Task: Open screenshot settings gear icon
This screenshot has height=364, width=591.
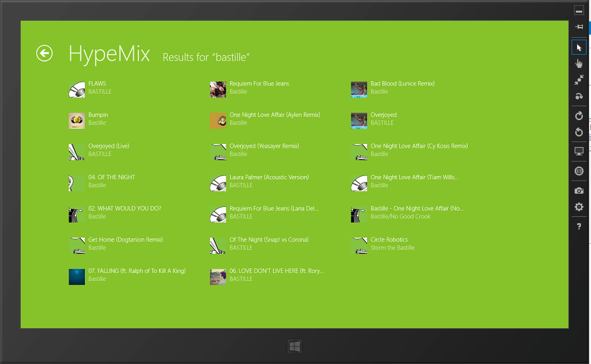Action: tap(579, 207)
